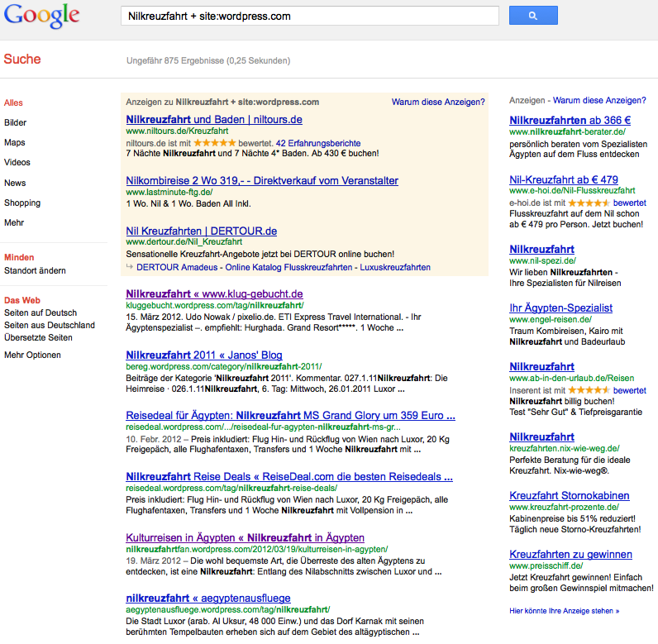Click www.preisschiff.de/ URL text

546,565
